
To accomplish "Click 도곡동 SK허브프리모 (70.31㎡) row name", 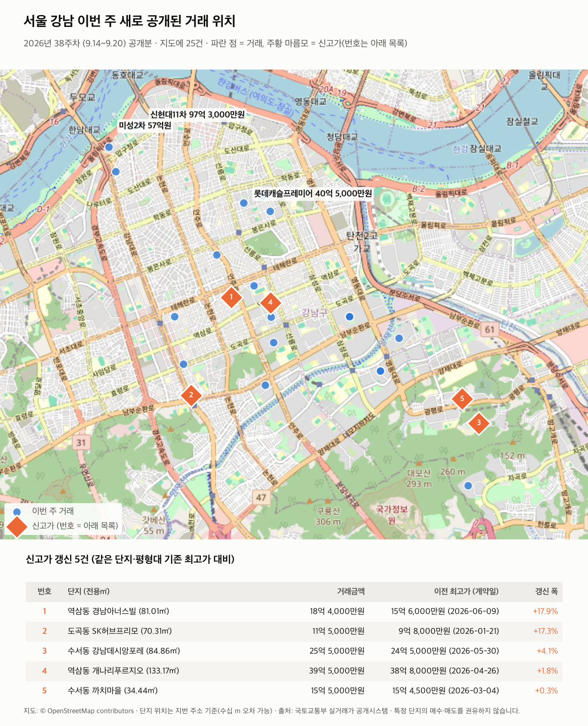I will point(120,631).
